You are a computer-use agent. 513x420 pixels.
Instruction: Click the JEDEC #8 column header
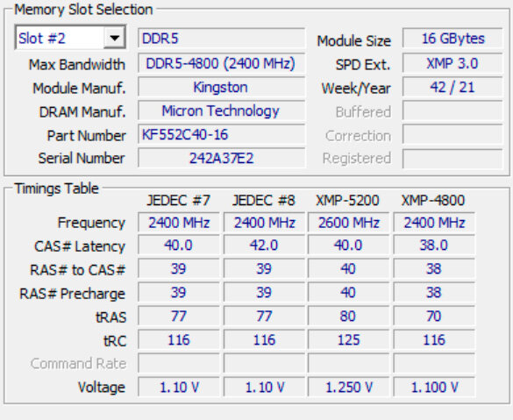(x=264, y=200)
